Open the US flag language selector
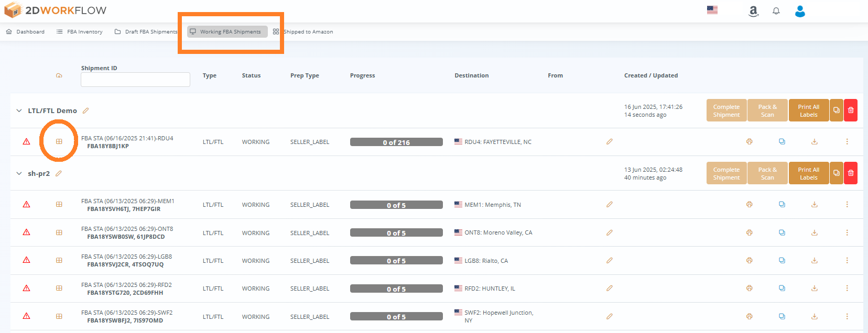 pyautogui.click(x=712, y=10)
